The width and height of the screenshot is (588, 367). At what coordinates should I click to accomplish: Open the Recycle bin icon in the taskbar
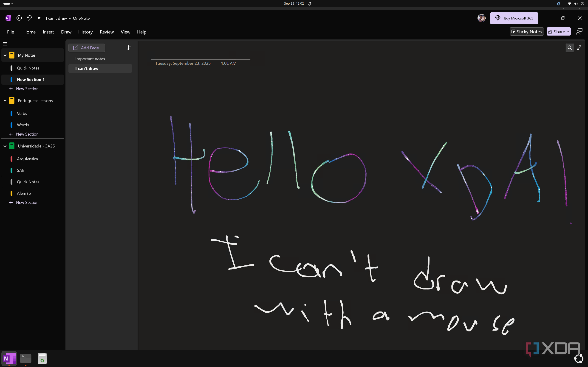click(42, 358)
